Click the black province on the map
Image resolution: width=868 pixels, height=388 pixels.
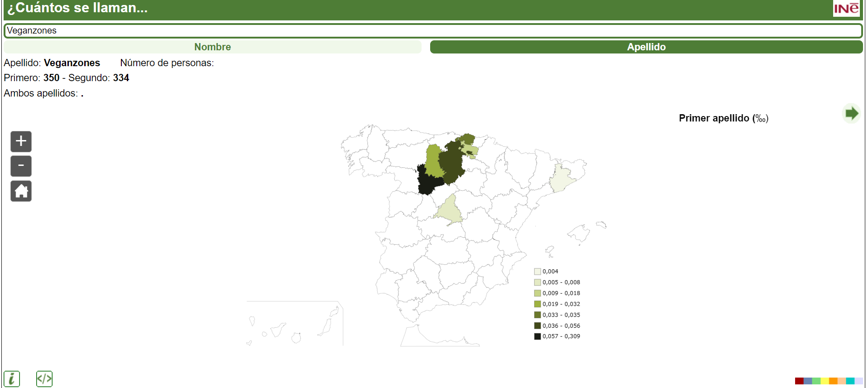point(427,181)
